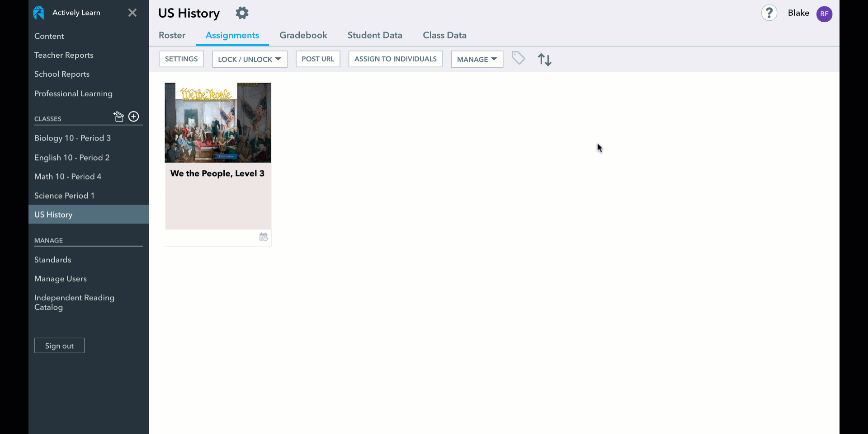Screen dimensions: 868x434
Task: Click Assign to Individuals button
Action: point(396,59)
